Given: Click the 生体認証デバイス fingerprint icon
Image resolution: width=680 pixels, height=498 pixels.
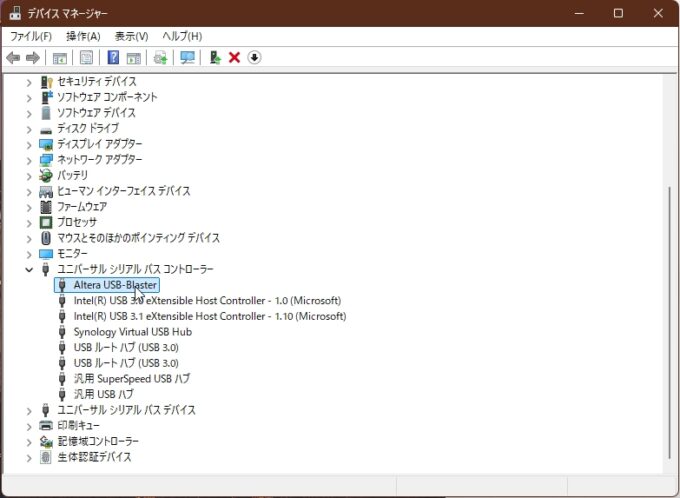Looking at the screenshot, I should pyautogui.click(x=46, y=457).
